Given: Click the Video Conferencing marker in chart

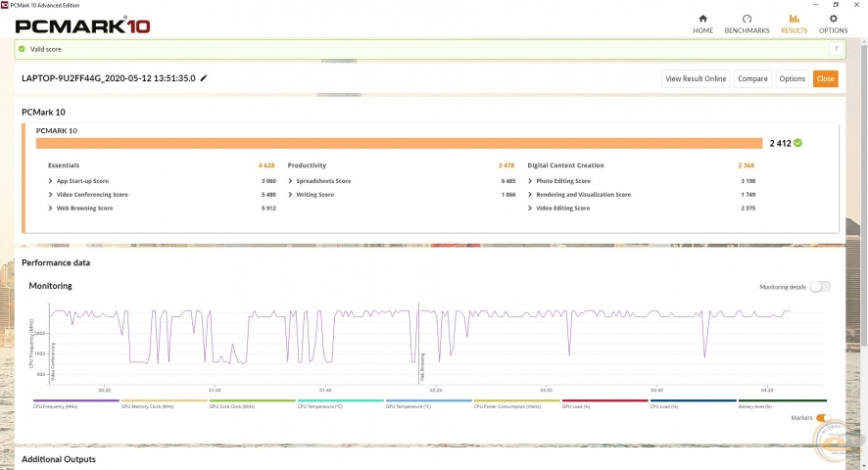Looking at the screenshot, I should [53, 361].
